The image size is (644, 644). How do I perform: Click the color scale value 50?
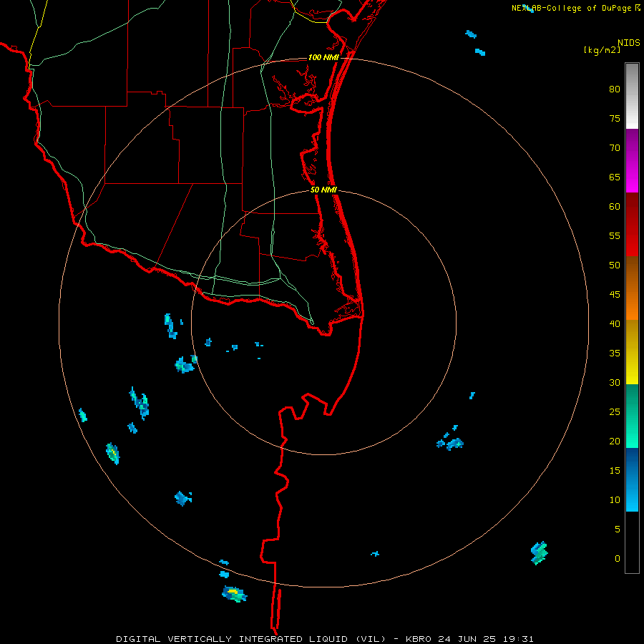point(615,265)
